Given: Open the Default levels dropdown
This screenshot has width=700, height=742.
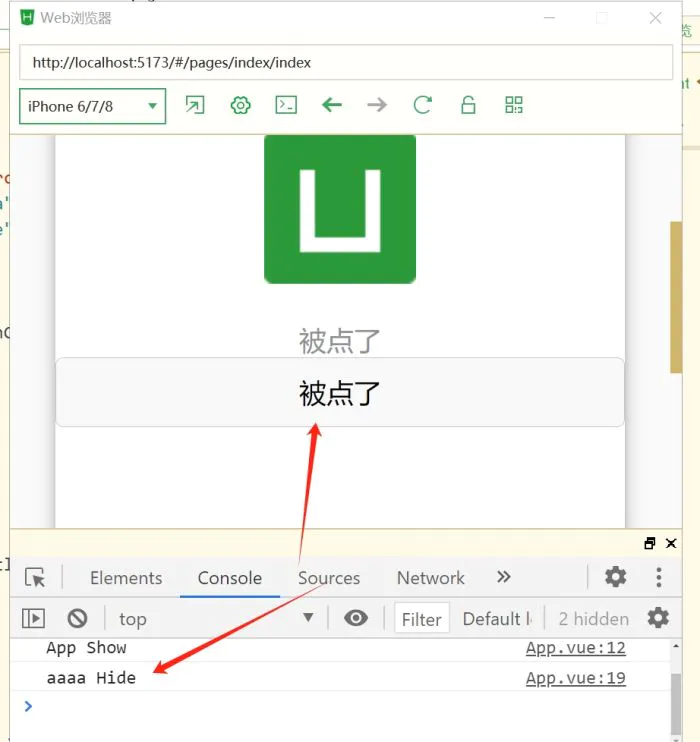Looking at the screenshot, I should tap(497, 618).
